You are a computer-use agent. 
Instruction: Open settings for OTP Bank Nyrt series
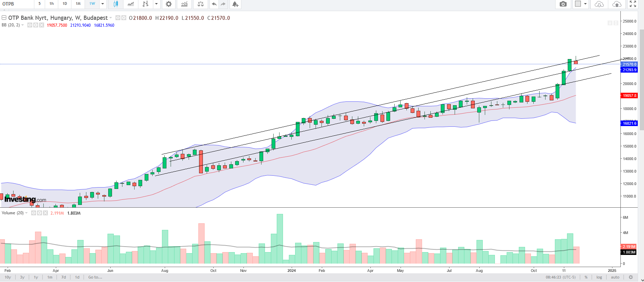click(124, 18)
